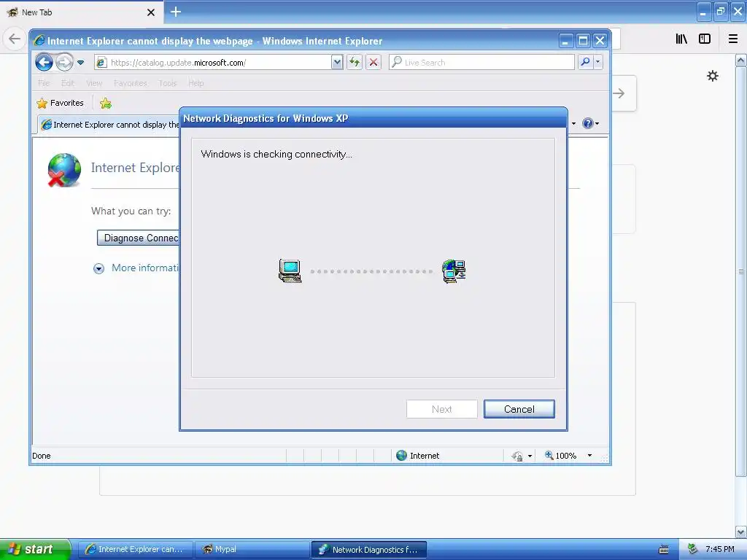747x560 pixels.
Task: Click Mypal scrollbar down arrow
Action: click(x=741, y=532)
